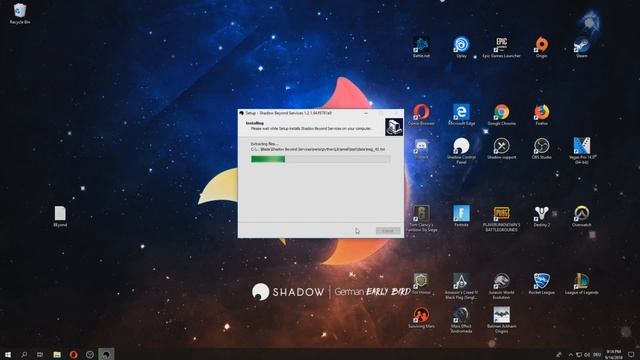The height and width of the screenshot is (360, 640).
Task: Select the Beyond file on the desktop
Action: [x=60, y=216]
